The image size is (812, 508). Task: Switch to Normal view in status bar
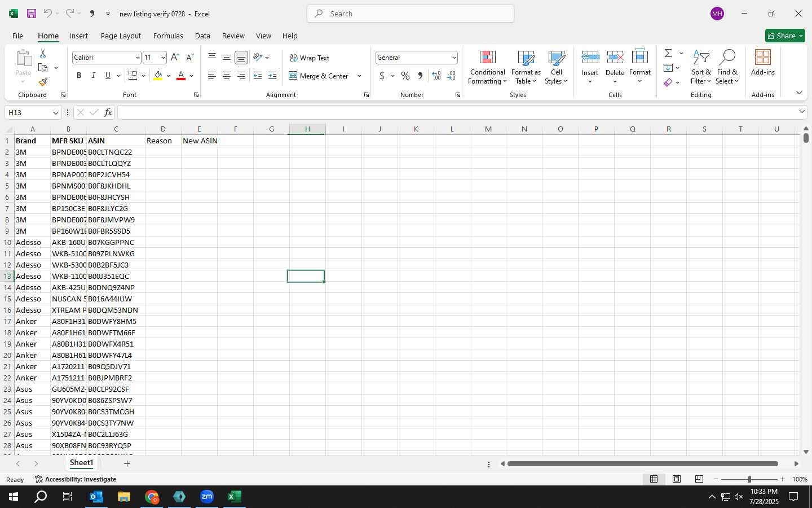point(654,479)
